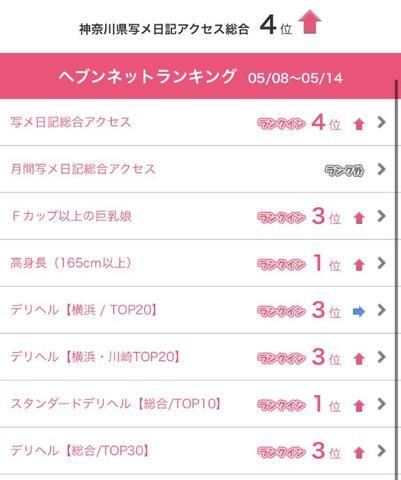The image size is (401, 480).
Task: Open chevron for Fカップ以上の巨乳娘 row
Action: pyautogui.click(x=381, y=216)
